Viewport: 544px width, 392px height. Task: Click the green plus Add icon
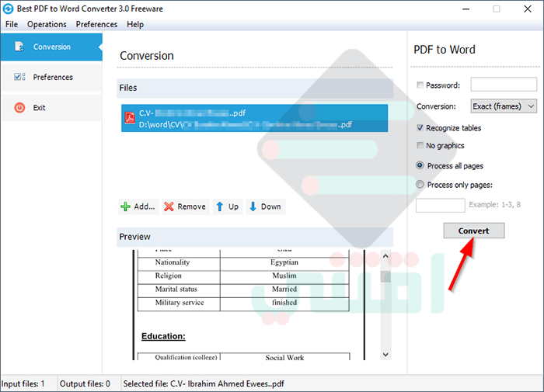(126, 206)
